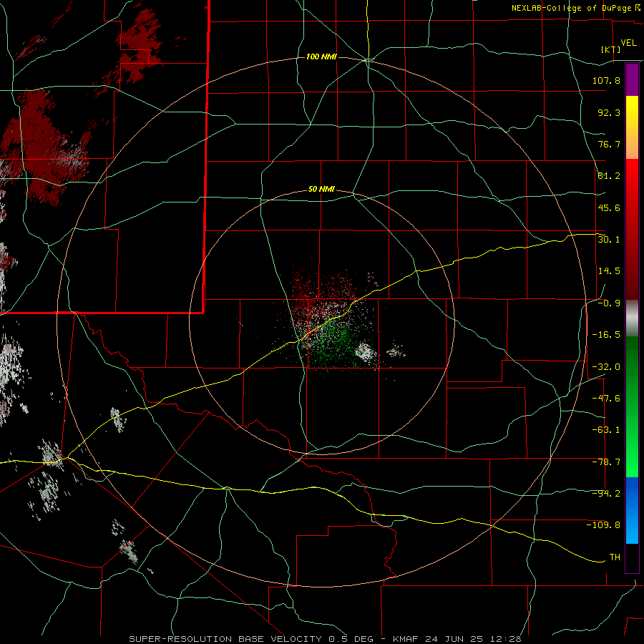Click the gray segment of the velocity color bar

632,318
